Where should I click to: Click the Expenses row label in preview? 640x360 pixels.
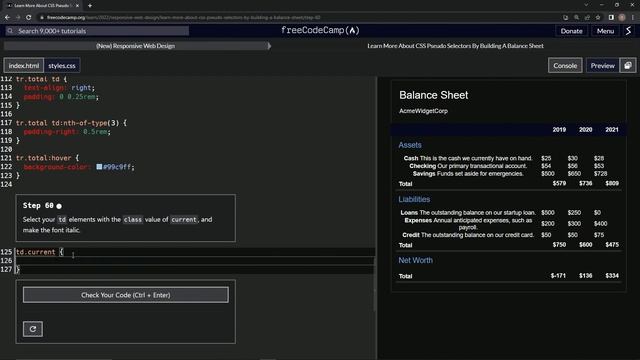[x=418, y=220]
